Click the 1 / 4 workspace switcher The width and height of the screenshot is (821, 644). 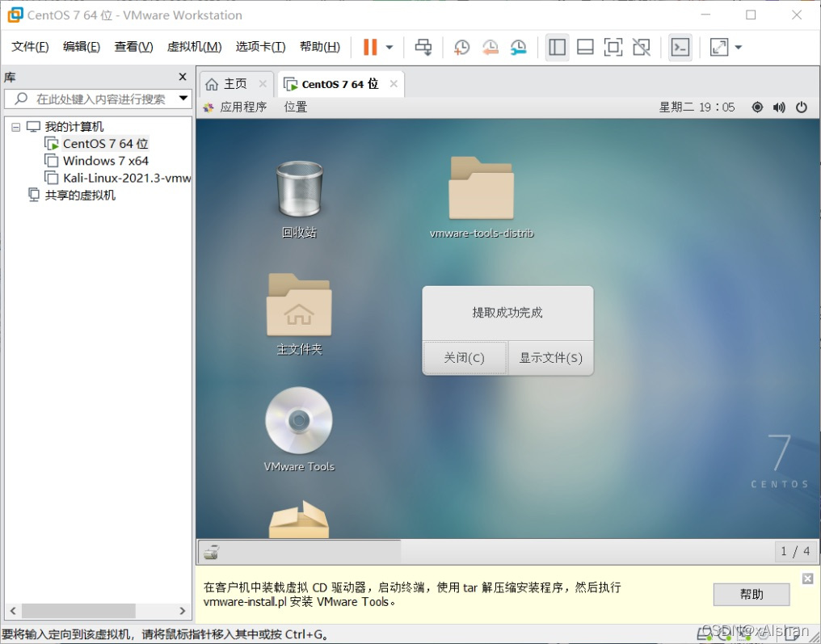(x=795, y=551)
